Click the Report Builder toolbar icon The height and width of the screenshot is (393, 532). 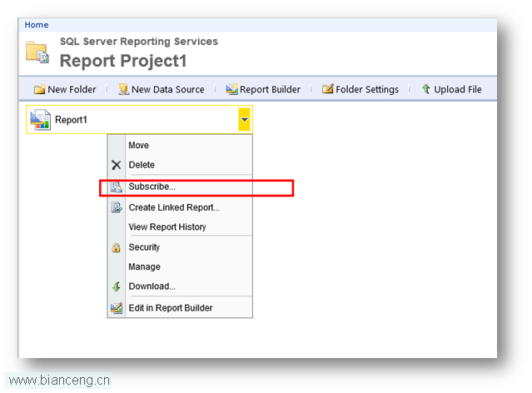point(231,89)
